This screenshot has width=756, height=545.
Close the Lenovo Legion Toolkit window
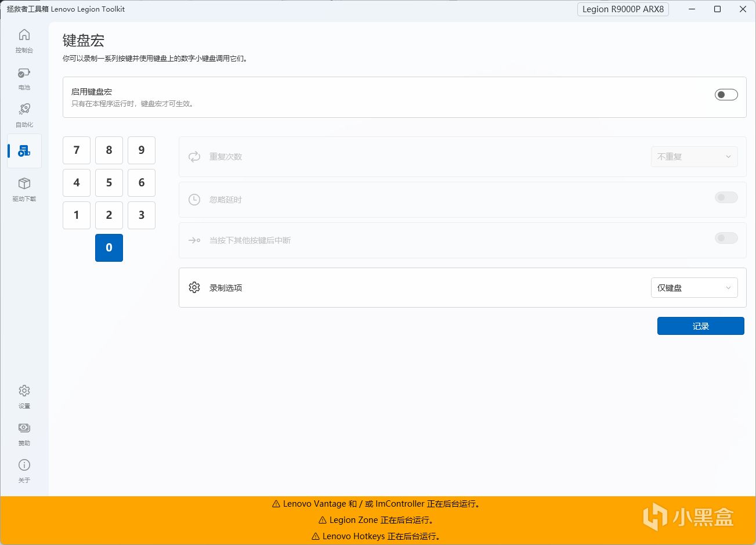tap(743, 9)
